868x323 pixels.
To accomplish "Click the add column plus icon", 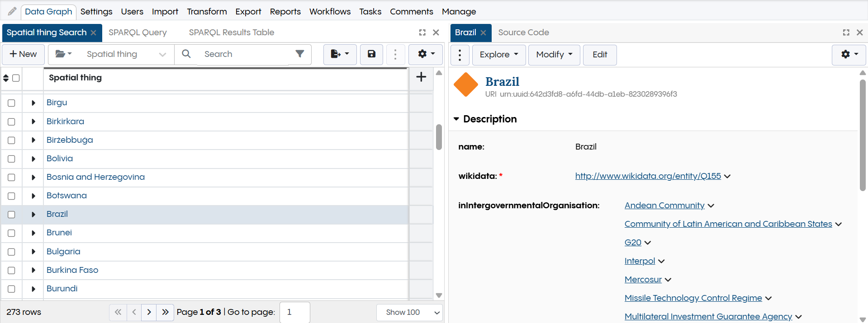I will (421, 77).
